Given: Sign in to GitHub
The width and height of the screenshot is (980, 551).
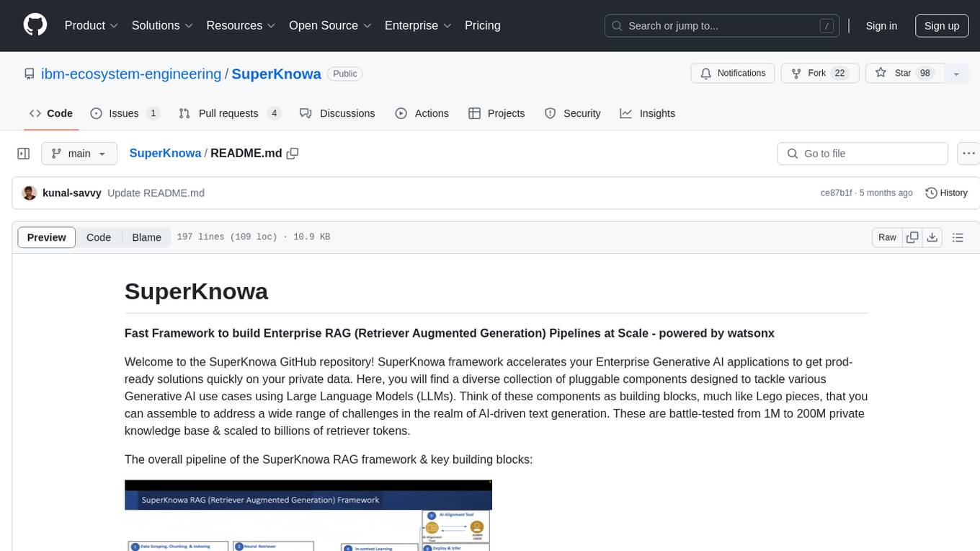Looking at the screenshot, I should pos(881,26).
